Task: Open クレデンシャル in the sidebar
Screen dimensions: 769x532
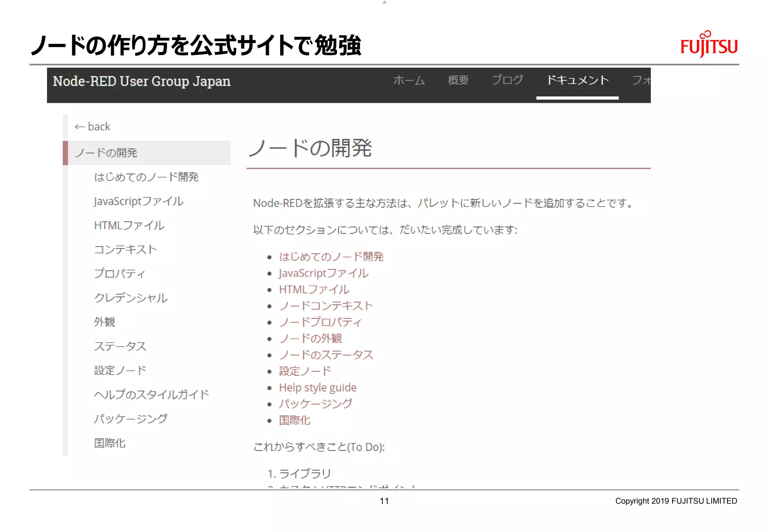Action: pyautogui.click(x=131, y=298)
